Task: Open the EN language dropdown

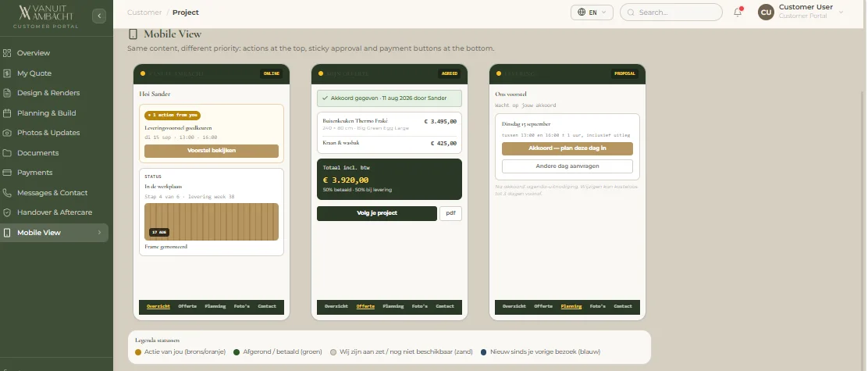Action: pos(592,12)
